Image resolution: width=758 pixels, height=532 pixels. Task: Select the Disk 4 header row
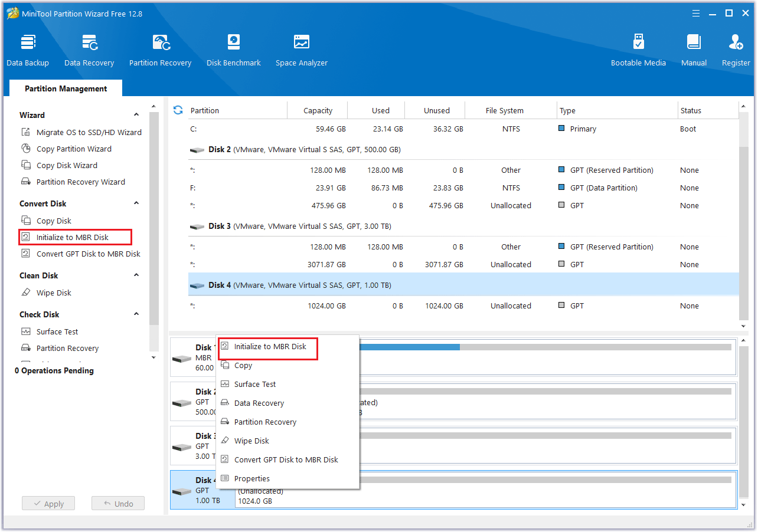pyautogui.click(x=463, y=285)
